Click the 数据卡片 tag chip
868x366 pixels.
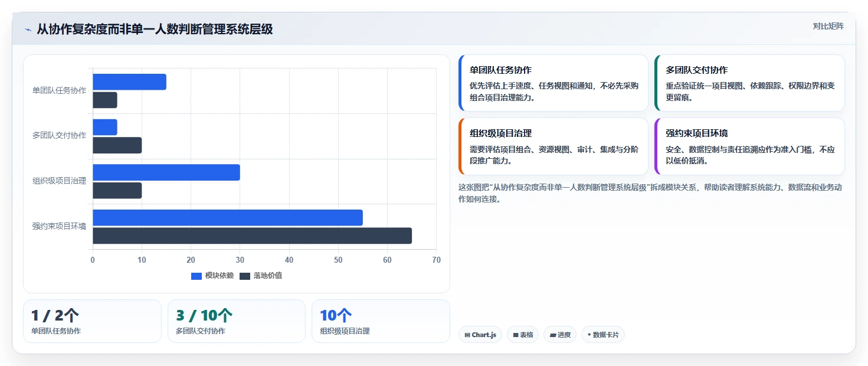click(x=603, y=335)
